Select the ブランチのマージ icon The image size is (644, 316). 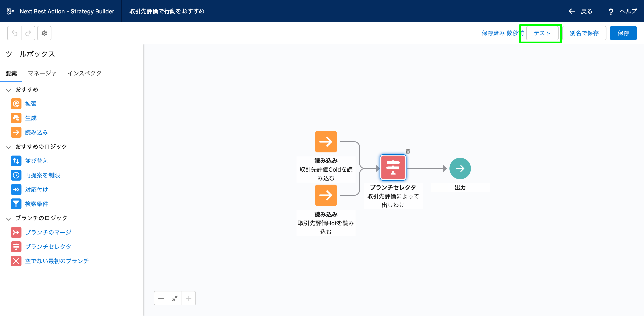point(16,232)
